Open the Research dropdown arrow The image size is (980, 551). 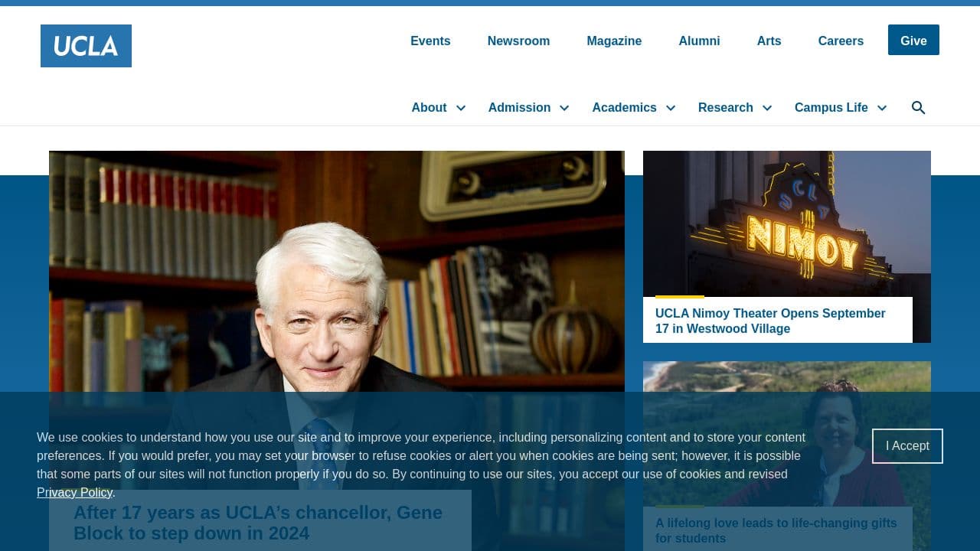[767, 108]
